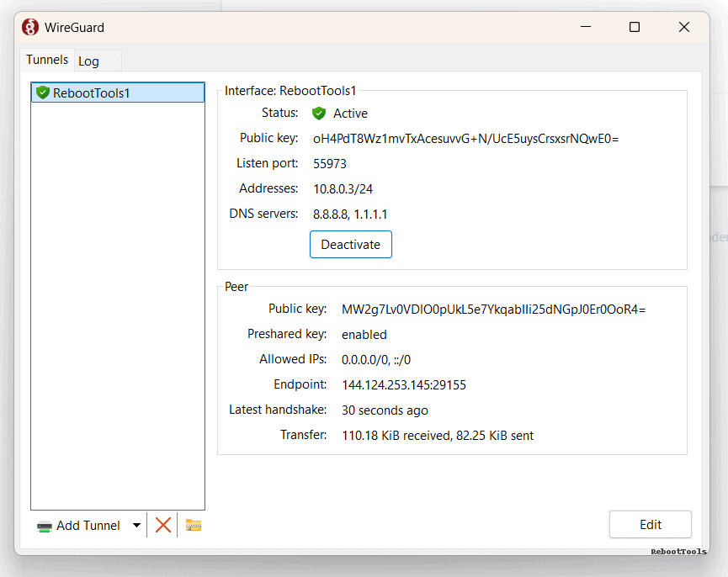Export all tunnels to zip folder icon
The width and height of the screenshot is (728, 577).
click(x=194, y=525)
